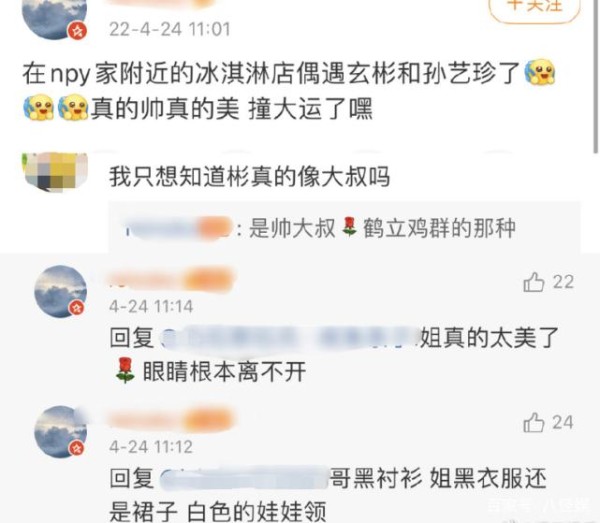Tap the verified badge on the top avatar
Viewport: 600px width, 523px height.
pyautogui.click(x=78, y=30)
